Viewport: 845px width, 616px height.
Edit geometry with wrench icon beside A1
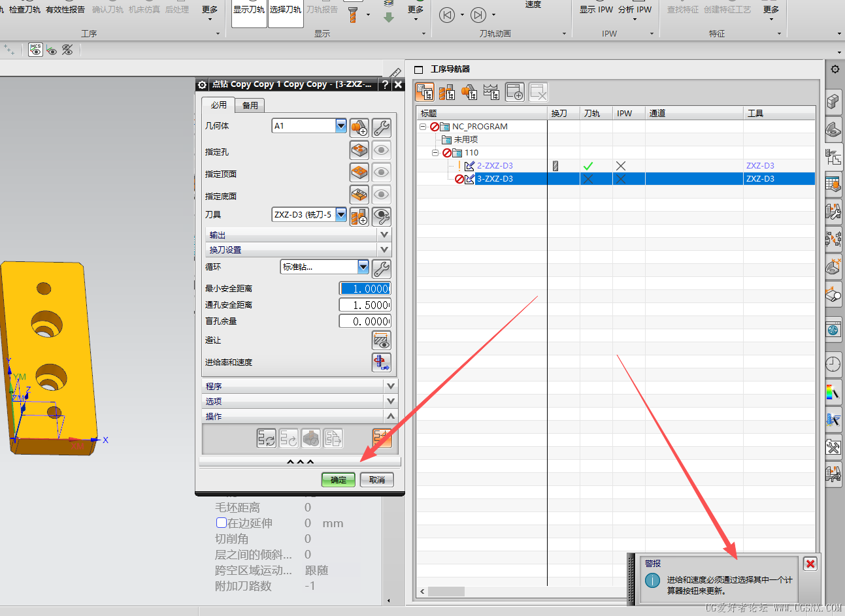click(x=382, y=127)
